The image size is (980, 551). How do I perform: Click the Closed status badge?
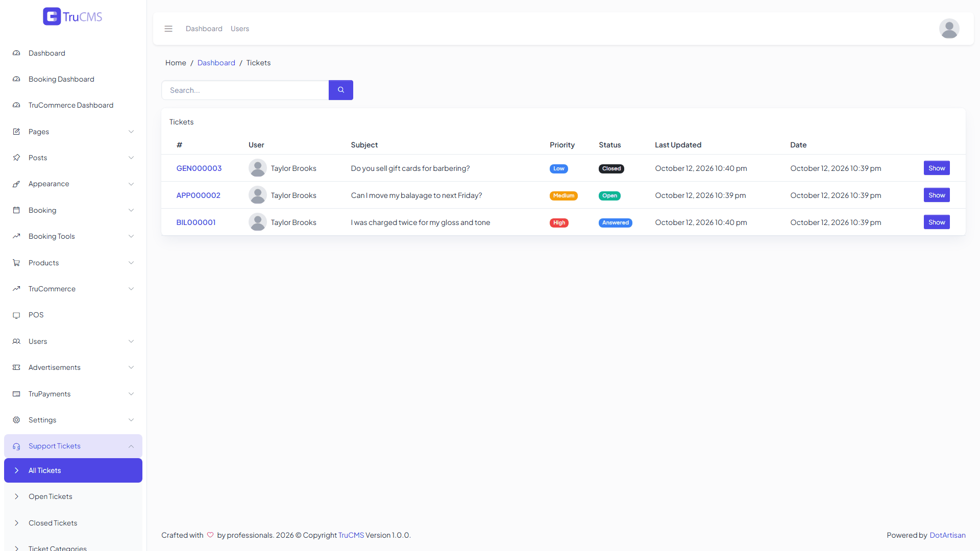(x=611, y=168)
